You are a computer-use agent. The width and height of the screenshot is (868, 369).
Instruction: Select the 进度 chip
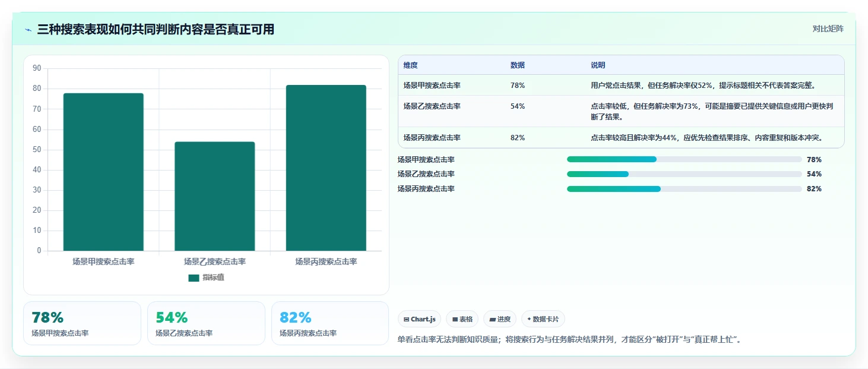point(500,319)
